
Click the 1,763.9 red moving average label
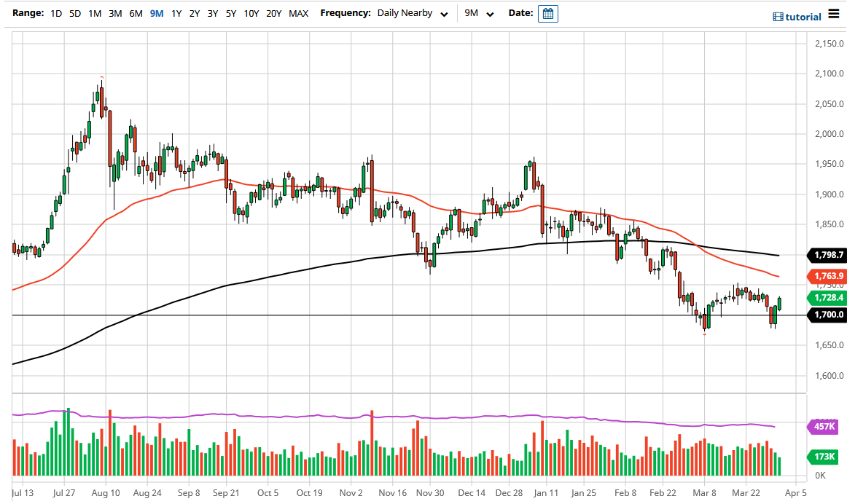(827, 276)
